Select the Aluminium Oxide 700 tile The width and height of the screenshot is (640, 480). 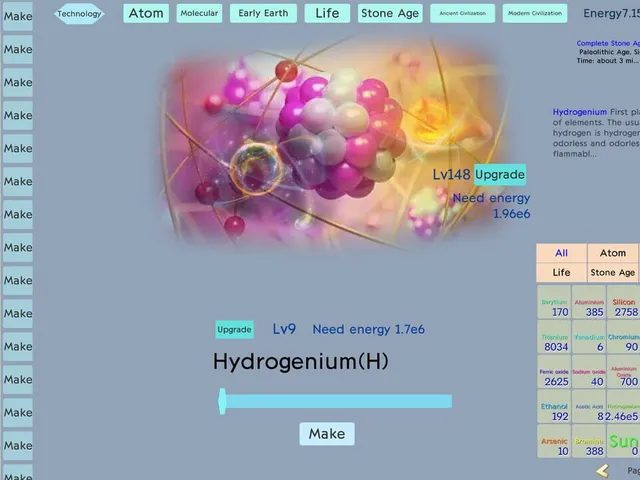623,371
